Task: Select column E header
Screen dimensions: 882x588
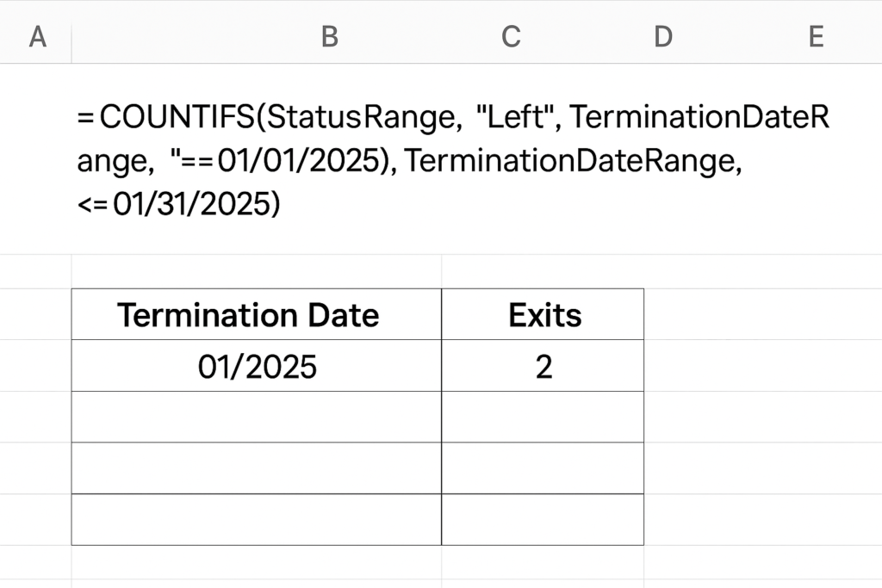Action: 817,37
